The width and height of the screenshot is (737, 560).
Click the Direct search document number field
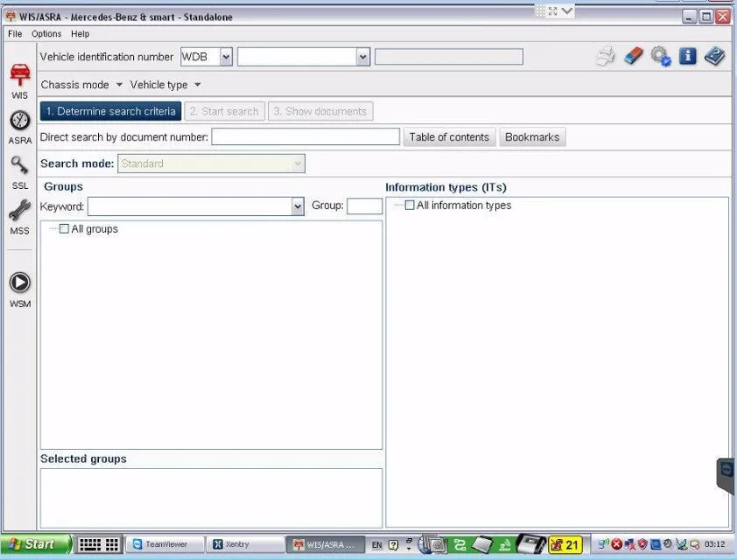click(x=305, y=136)
